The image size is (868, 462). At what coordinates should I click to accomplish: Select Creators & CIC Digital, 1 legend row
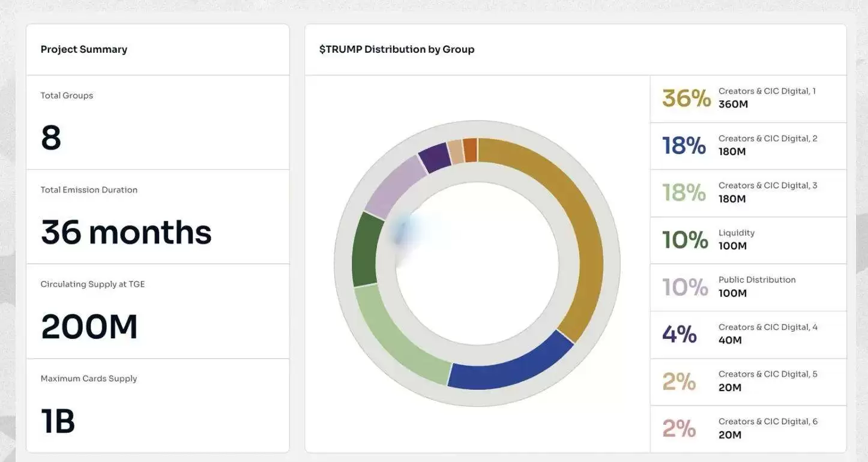[x=748, y=98]
